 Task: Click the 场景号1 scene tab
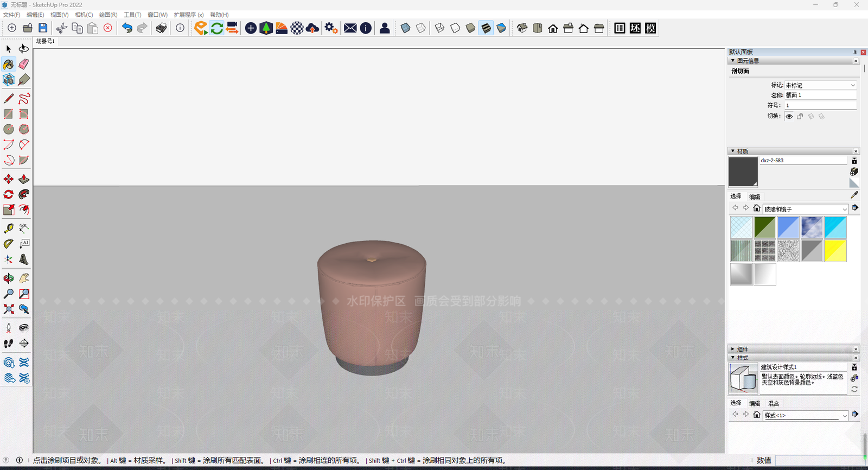tap(46, 41)
